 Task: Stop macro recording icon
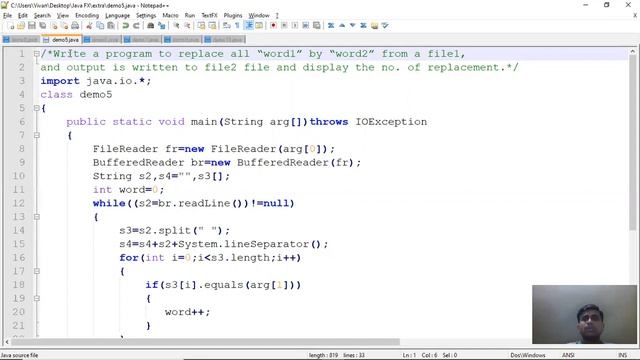click(x=284, y=26)
